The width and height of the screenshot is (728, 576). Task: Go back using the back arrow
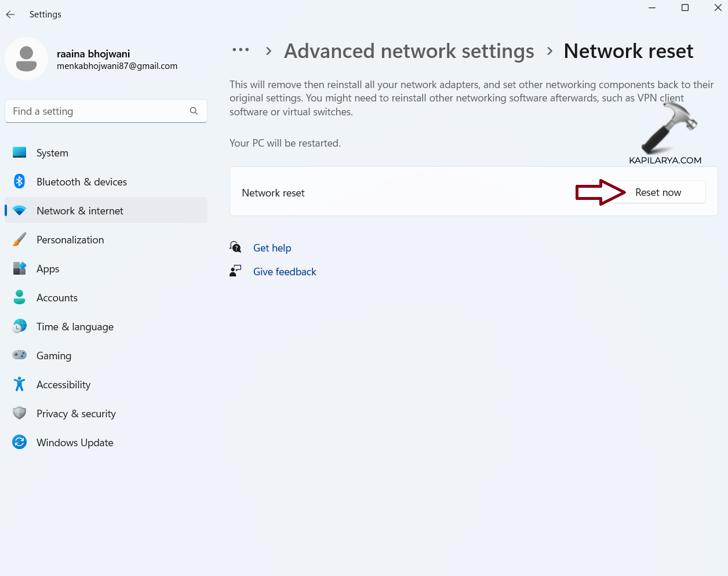click(10, 14)
